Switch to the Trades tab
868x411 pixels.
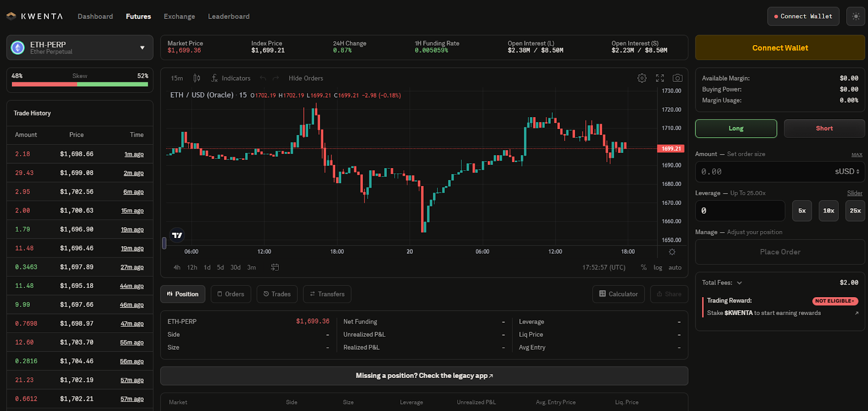[x=277, y=294]
